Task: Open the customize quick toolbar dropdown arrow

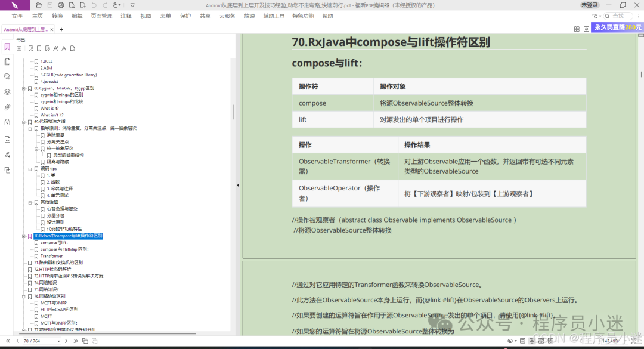Action: click(x=132, y=5)
